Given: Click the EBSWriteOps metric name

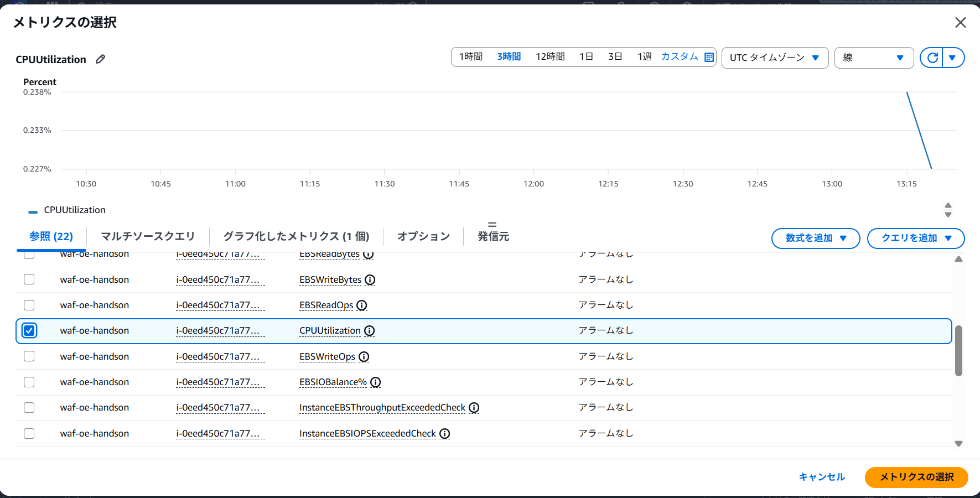Looking at the screenshot, I should pyautogui.click(x=327, y=356).
